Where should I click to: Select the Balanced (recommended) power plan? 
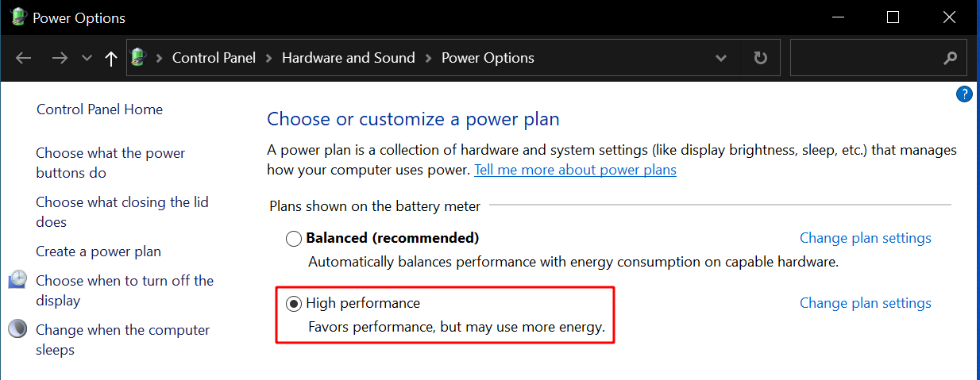pyautogui.click(x=294, y=238)
